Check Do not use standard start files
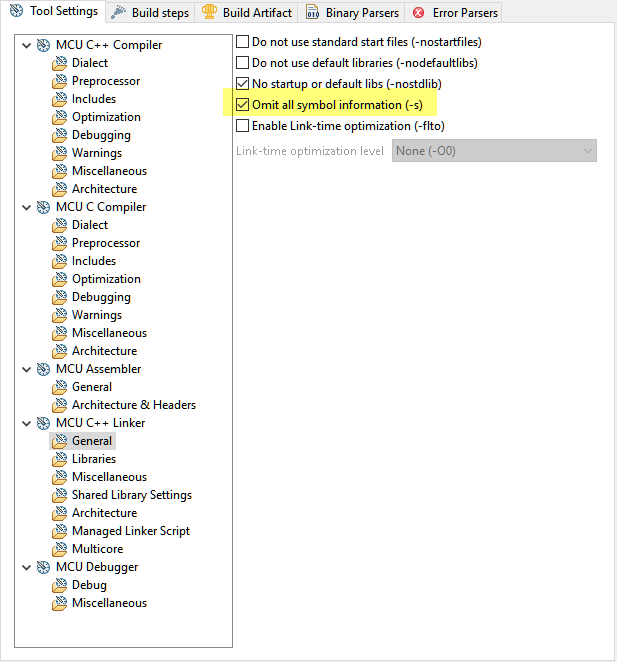 click(242, 42)
